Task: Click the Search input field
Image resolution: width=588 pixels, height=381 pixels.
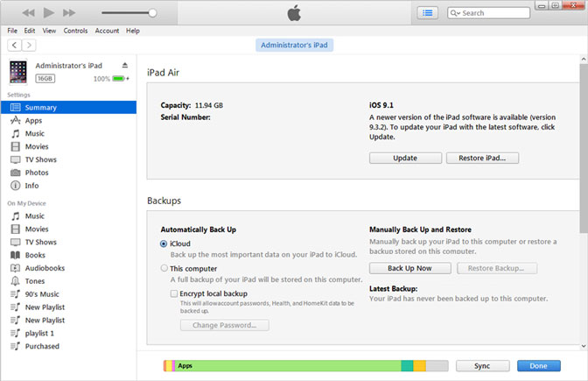Action: coord(488,13)
